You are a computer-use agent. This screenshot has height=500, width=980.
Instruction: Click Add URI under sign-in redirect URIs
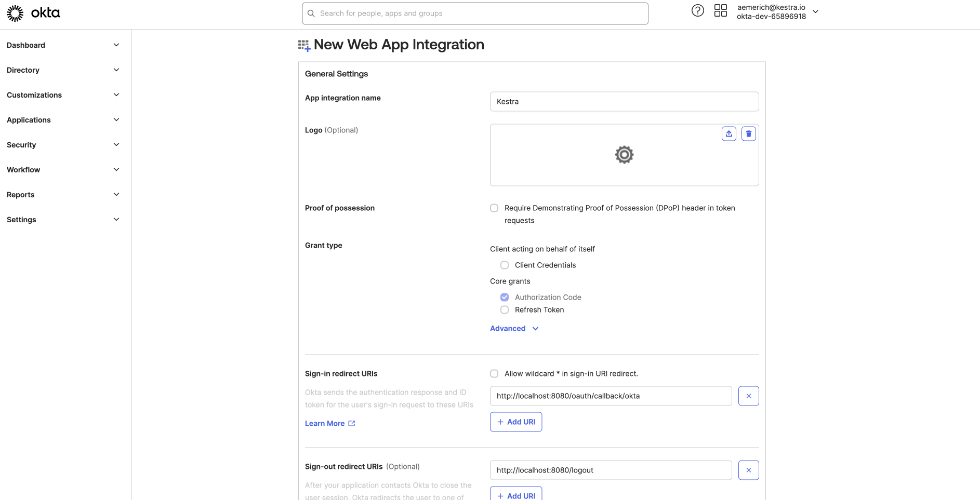(x=515, y=422)
